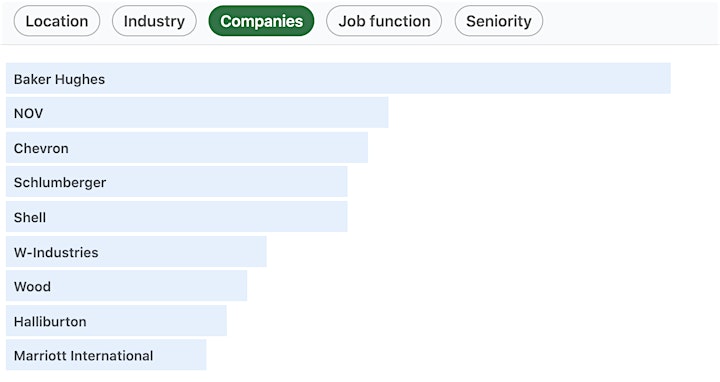Image resolution: width=720 pixels, height=382 pixels.
Task: Select the Schlumberger bar
Action: [177, 182]
